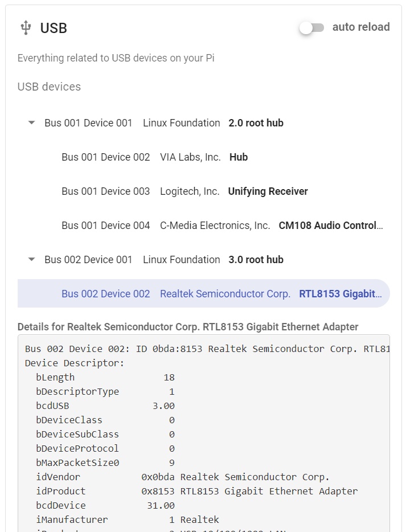Click the USB trident icon in header

point(26,28)
